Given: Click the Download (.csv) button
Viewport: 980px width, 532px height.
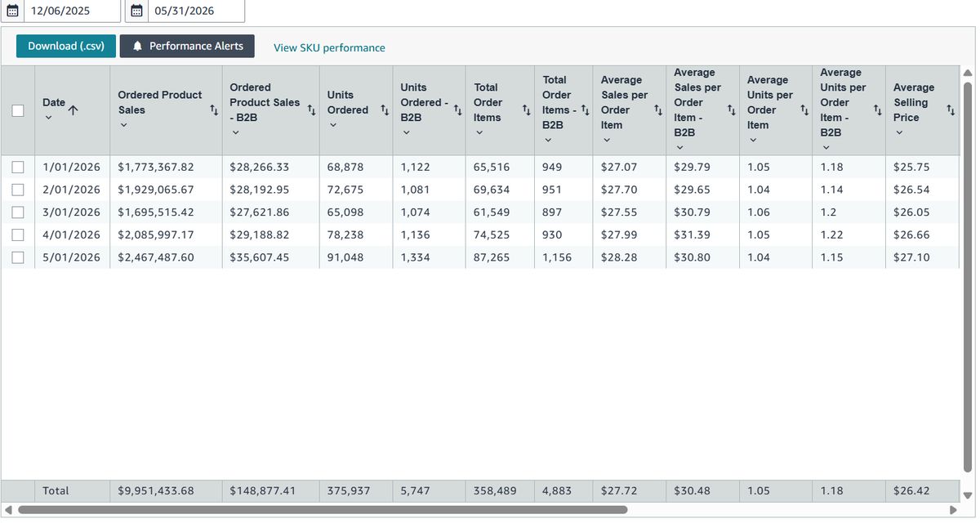Looking at the screenshot, I should tap(66, 46).
